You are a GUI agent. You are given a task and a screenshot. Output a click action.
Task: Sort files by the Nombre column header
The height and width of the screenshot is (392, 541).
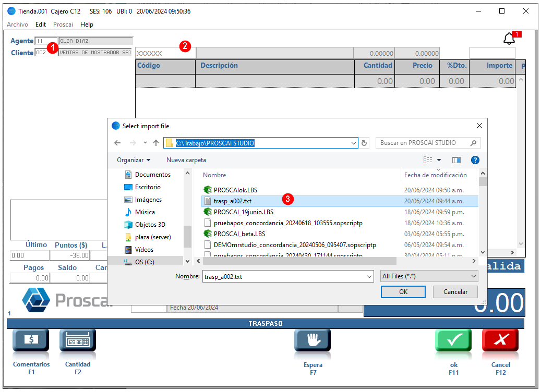[x=214, y=175]
